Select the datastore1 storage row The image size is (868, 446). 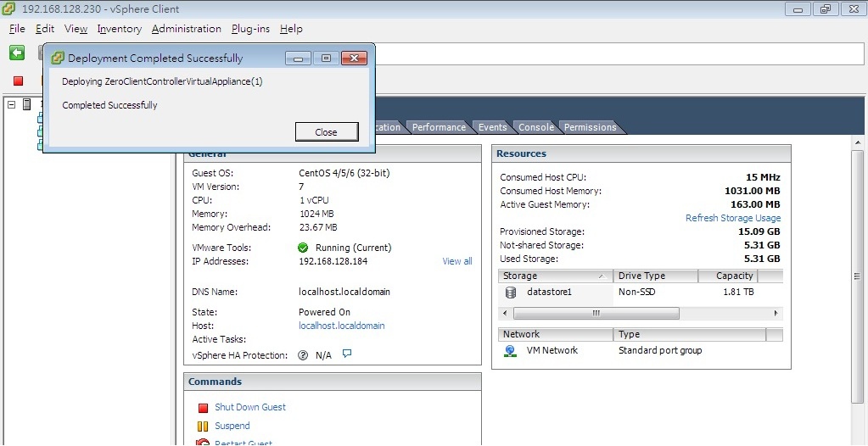(641, 293)
